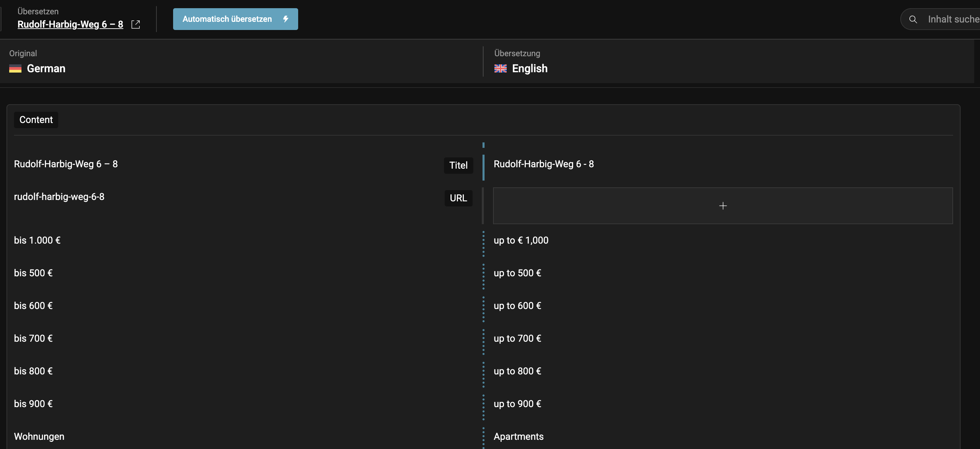Edit the translation 'up to 500 €'
The height and width of the screenshot is (449, 980).
(517, 273)
